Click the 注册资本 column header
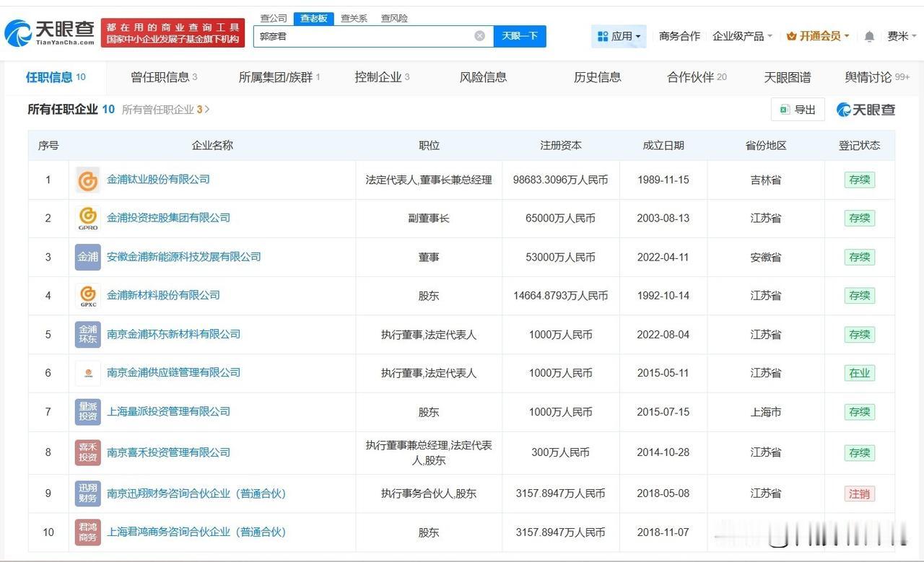The height and width of the screenshot is (562, 924). [561, 145]
